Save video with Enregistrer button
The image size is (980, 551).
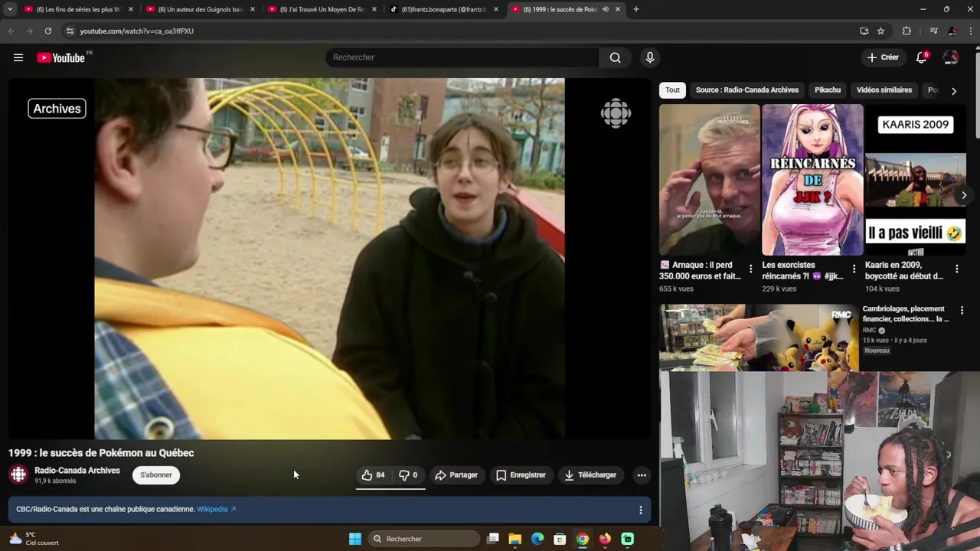click(521, 475)
